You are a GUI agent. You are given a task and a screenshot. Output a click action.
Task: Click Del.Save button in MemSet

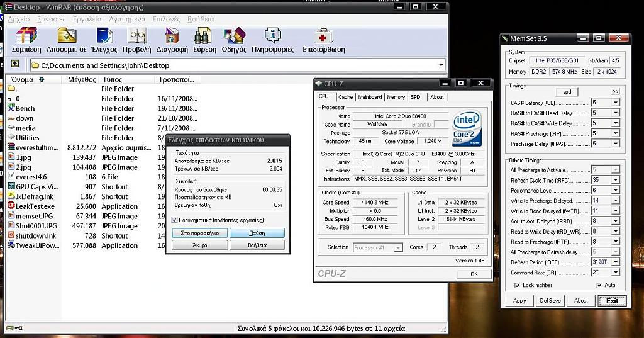[x=550, y=301]
